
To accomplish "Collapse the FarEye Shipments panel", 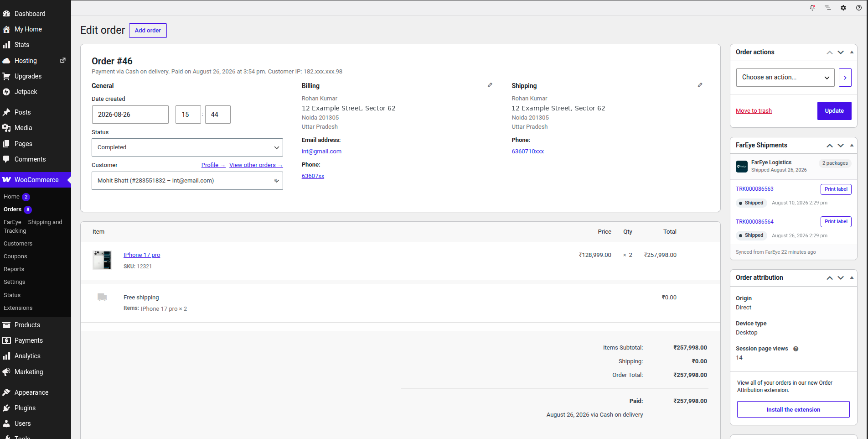I will point(852,146).
